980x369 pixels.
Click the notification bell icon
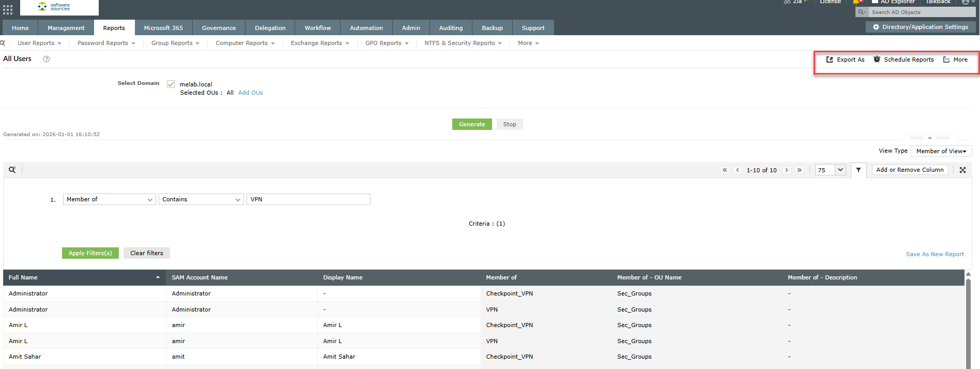[856, 2]
